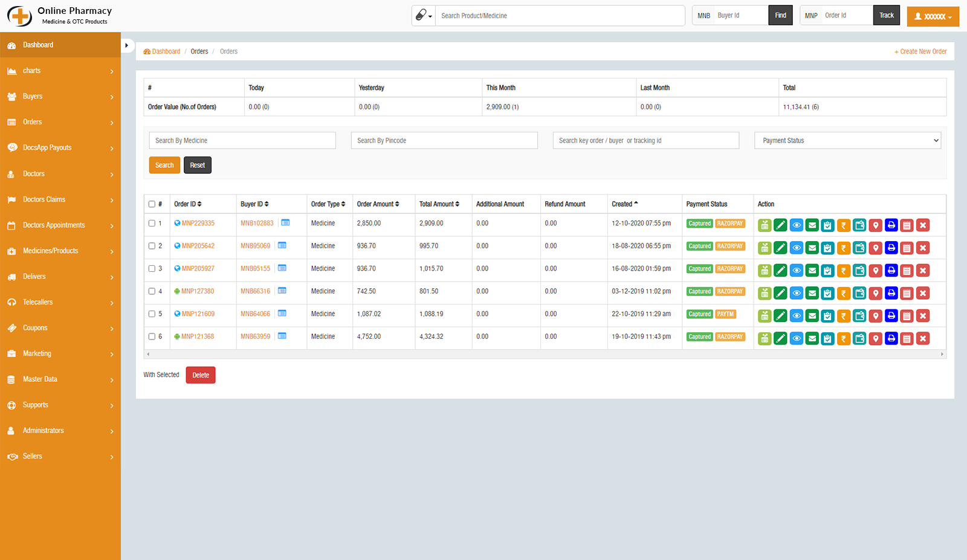Viewport: 967px width, 560px height.
Task: Click the eye view icon for order MNP121609
Action: click(x=797, y=316)
